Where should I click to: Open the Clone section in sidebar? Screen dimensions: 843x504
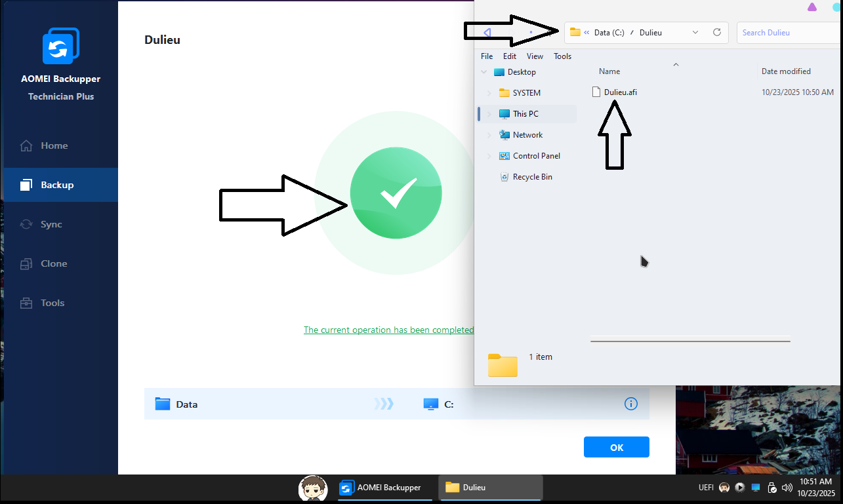tap(53, 263)
